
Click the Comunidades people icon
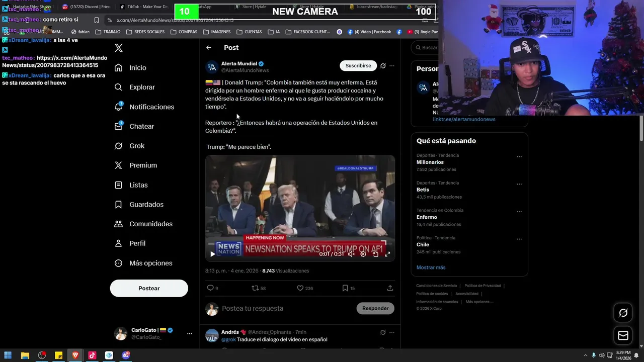tap(118, 224)
